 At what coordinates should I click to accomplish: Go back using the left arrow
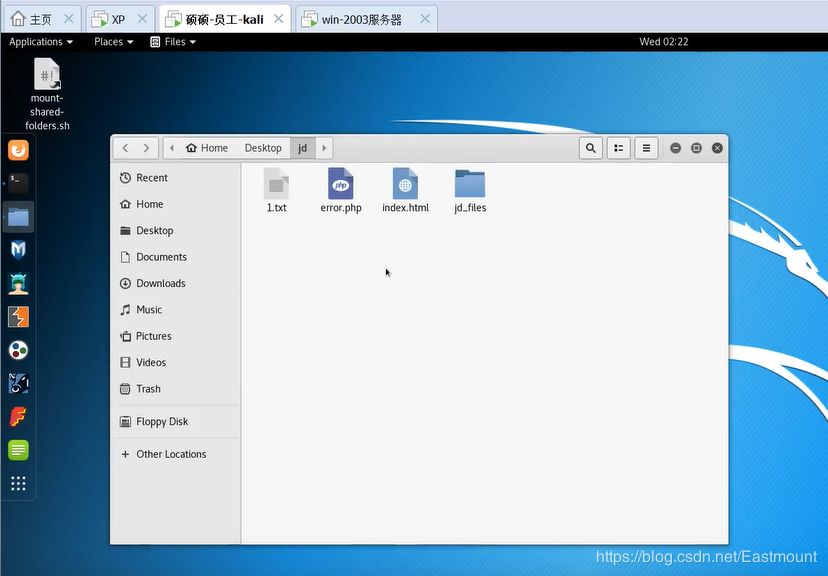pos(125,148)
